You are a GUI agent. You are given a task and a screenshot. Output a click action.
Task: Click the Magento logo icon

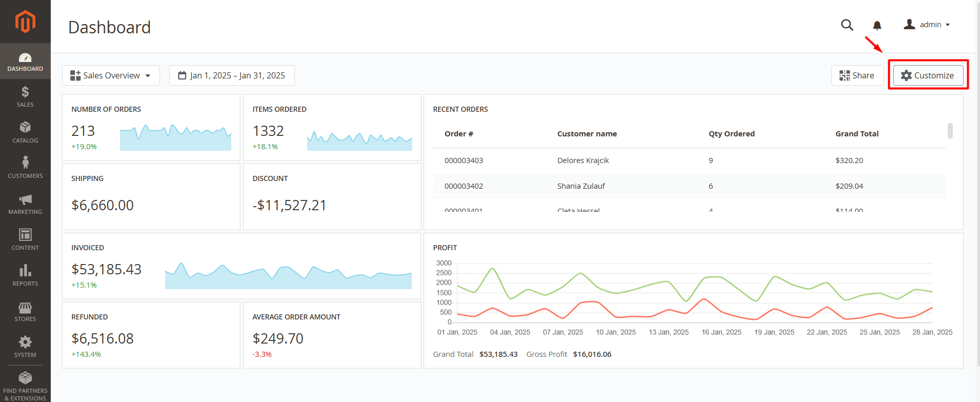click(25, 22)
